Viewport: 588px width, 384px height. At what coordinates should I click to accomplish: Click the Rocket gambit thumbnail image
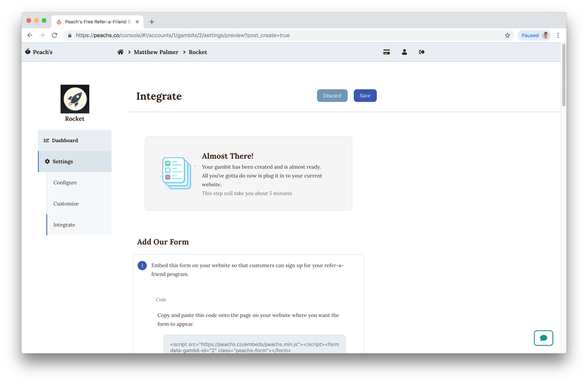click(75, 99)
